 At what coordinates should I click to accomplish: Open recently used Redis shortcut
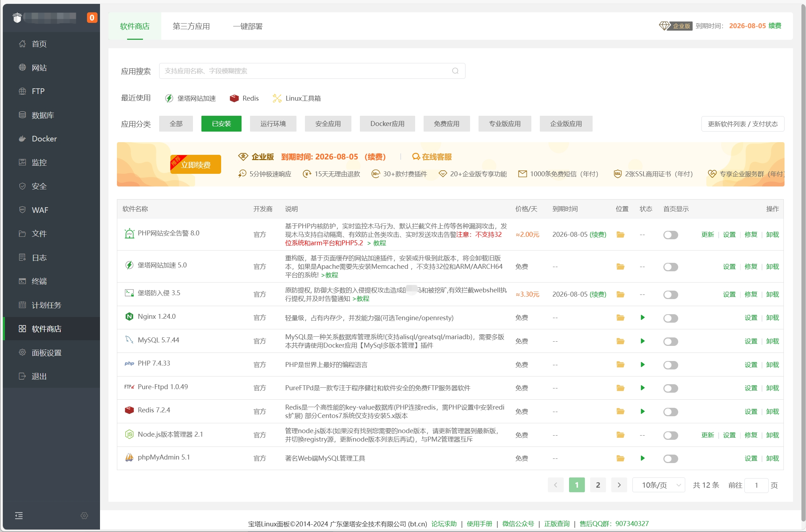click(244, 98)
